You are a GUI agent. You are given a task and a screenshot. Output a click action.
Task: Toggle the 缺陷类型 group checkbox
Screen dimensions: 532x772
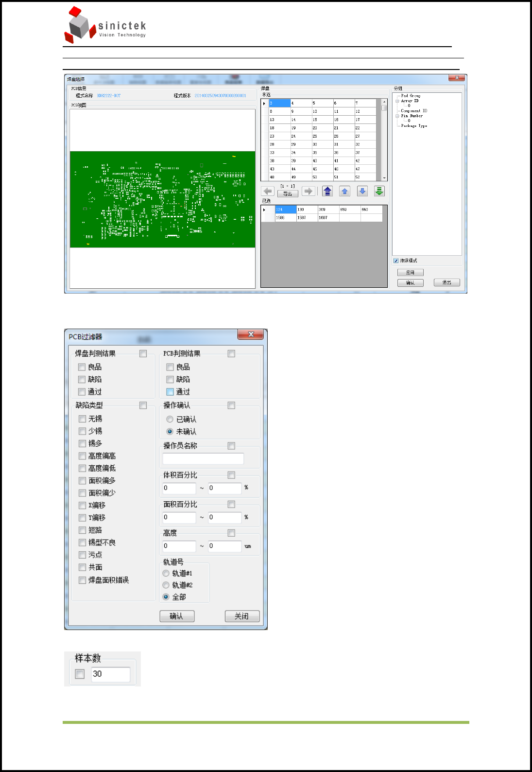coord(143,405)
